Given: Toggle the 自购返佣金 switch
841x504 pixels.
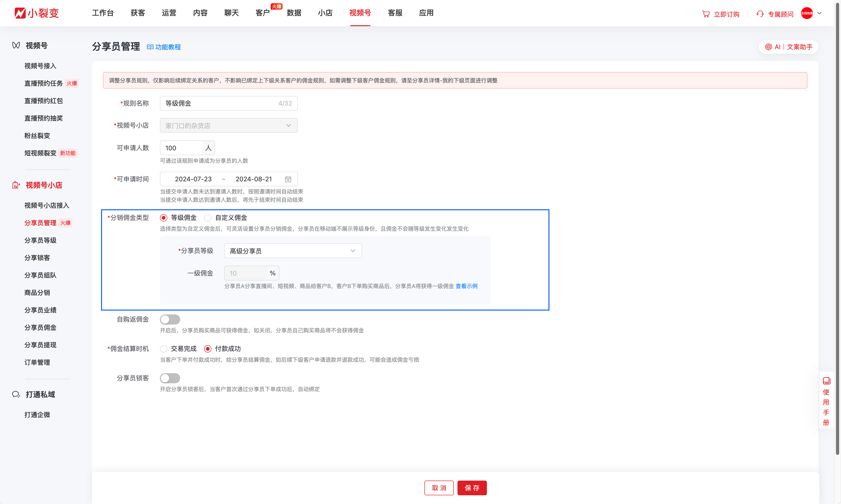Looking at the screenshot, I should (170, 319).
